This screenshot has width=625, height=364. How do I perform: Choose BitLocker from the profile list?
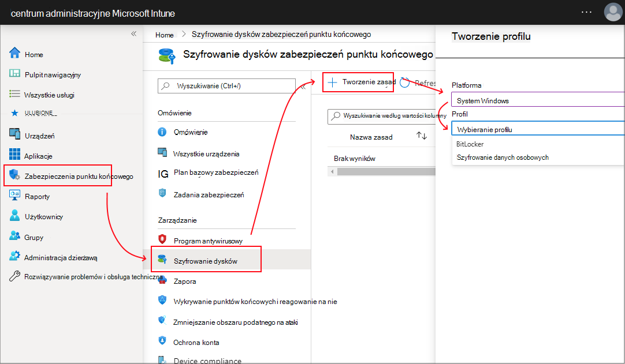click(470, 144)
